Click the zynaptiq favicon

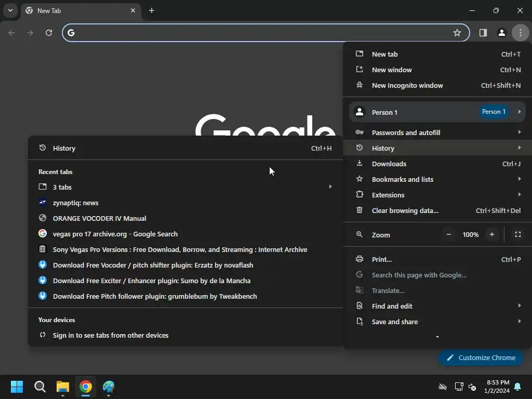tap(43, 202)
